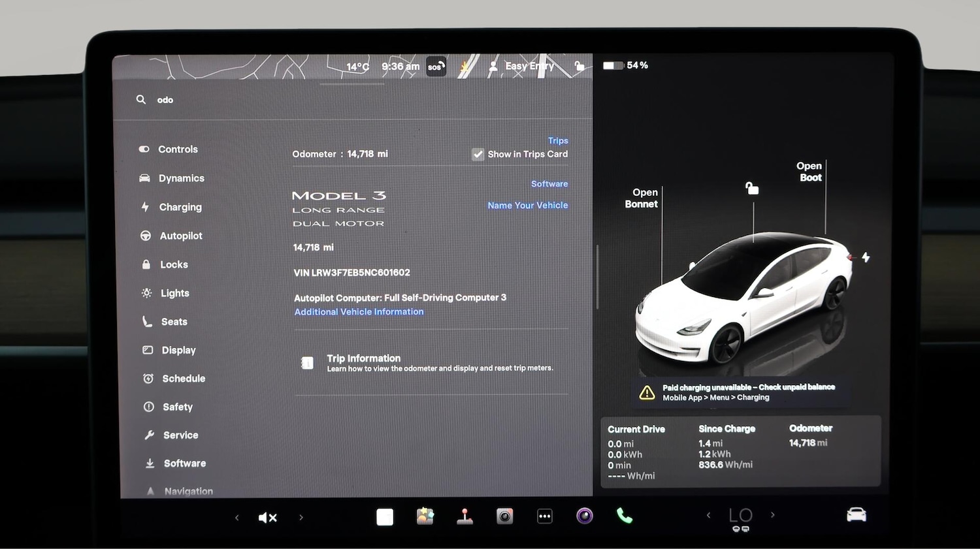Click the profile person icon
This screenshot has width=980, height=549.
pyautogui.click(x=493, y=66)
